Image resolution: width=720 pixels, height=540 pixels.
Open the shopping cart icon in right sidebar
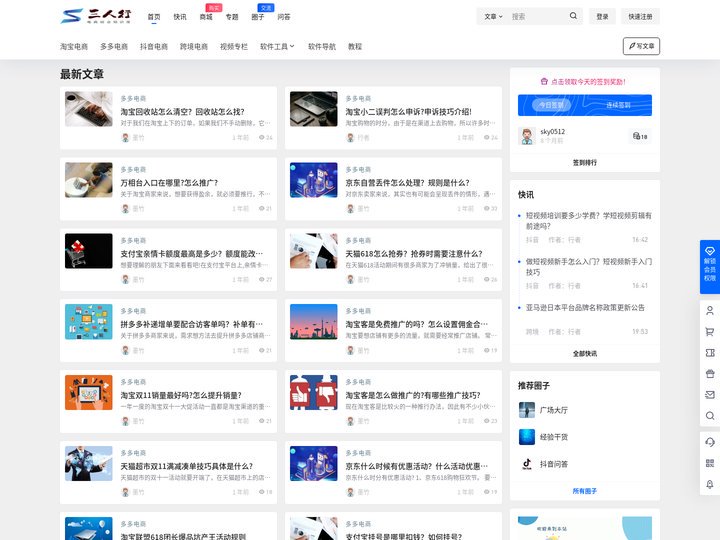pyautogui.click(x=709, y=332)
